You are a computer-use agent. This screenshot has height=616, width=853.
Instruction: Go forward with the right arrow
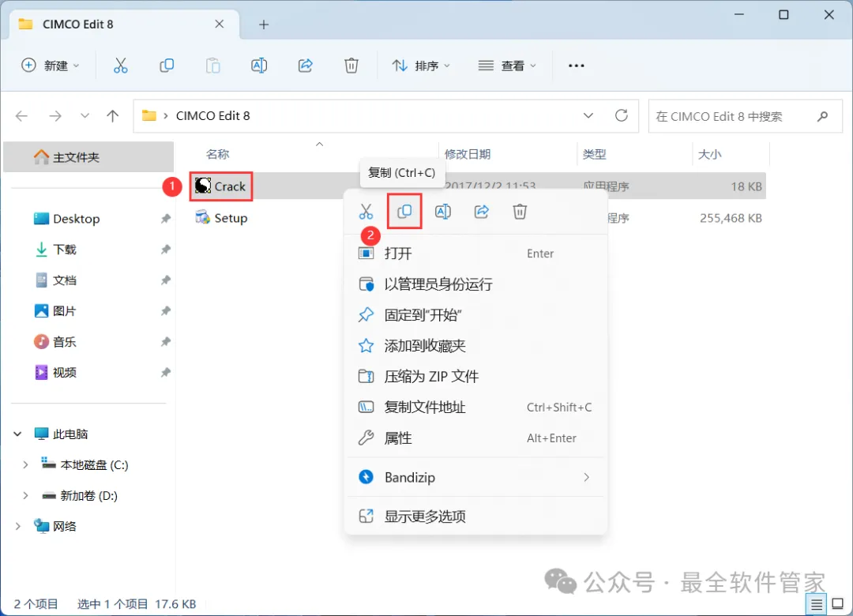(x=55, y=116)
